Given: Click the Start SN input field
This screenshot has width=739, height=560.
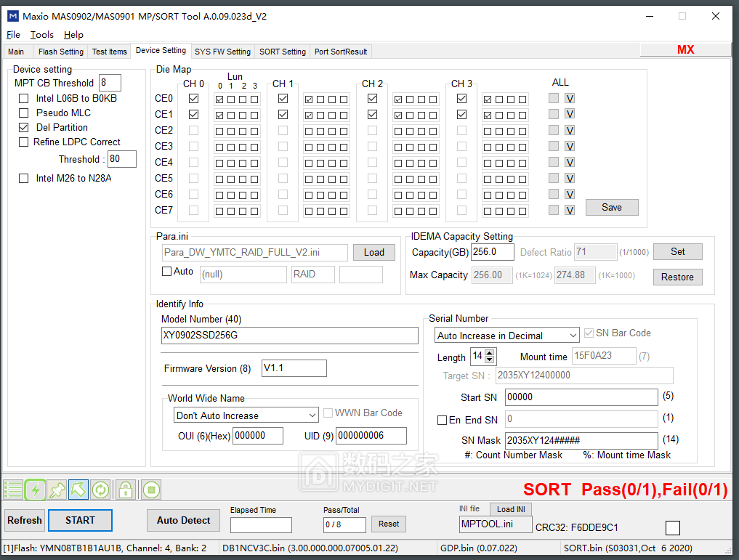Looking at the screenshot, I should [581, 397].
